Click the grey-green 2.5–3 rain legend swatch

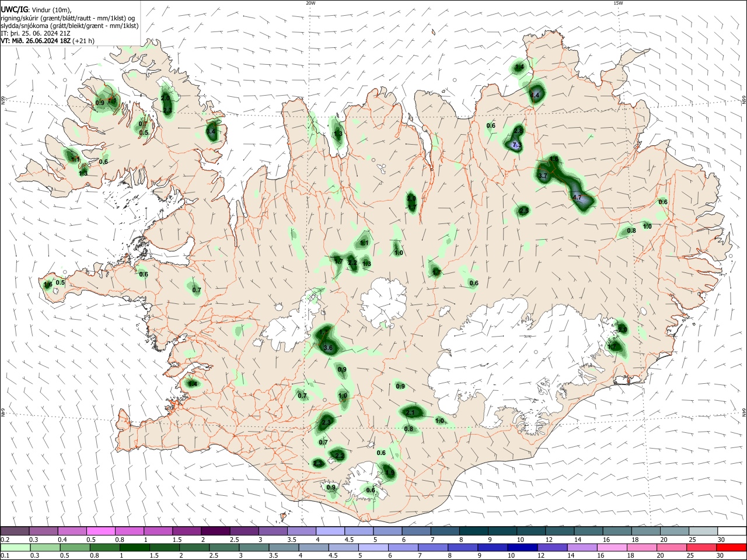point(224,547)
